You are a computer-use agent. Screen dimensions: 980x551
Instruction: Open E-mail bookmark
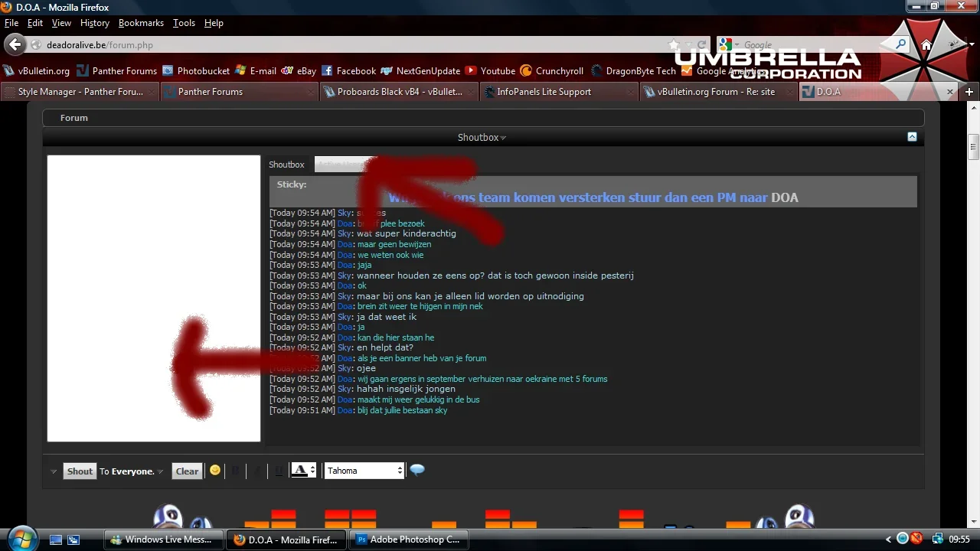click(256, 70)
